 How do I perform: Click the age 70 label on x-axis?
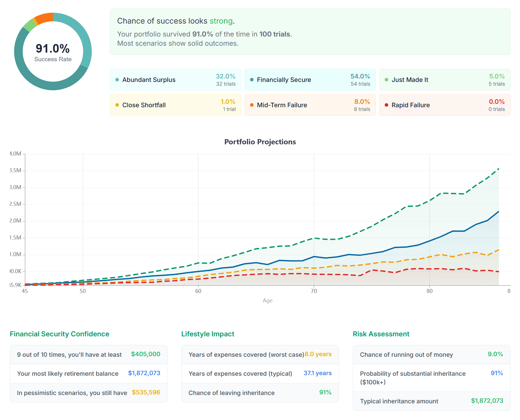click(x=314, y=291)
